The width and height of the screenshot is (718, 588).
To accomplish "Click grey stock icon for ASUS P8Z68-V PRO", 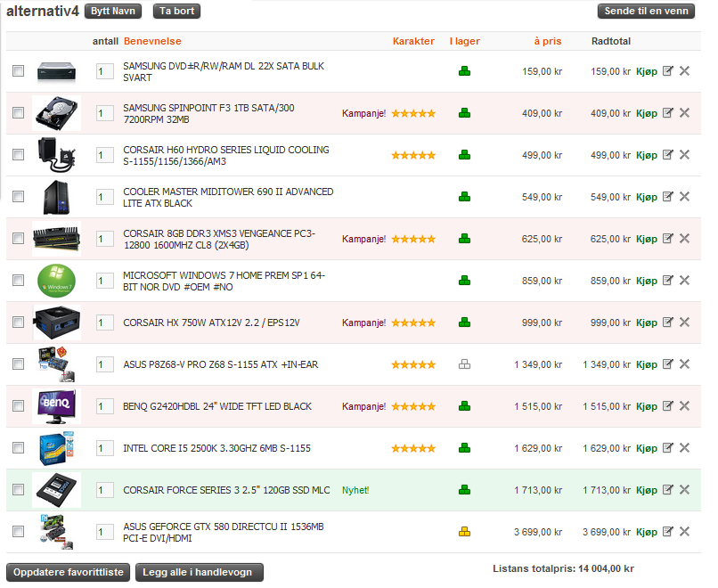I will (464, 364).
